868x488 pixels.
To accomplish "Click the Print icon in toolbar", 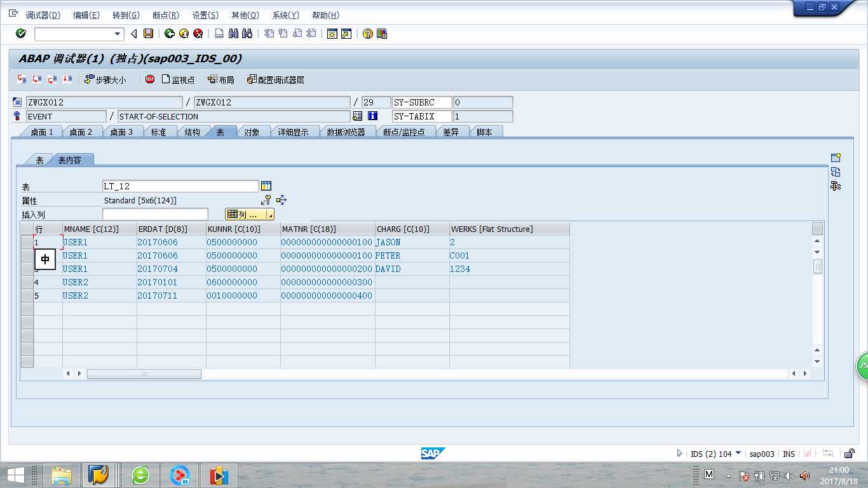I will click(219, 34).
